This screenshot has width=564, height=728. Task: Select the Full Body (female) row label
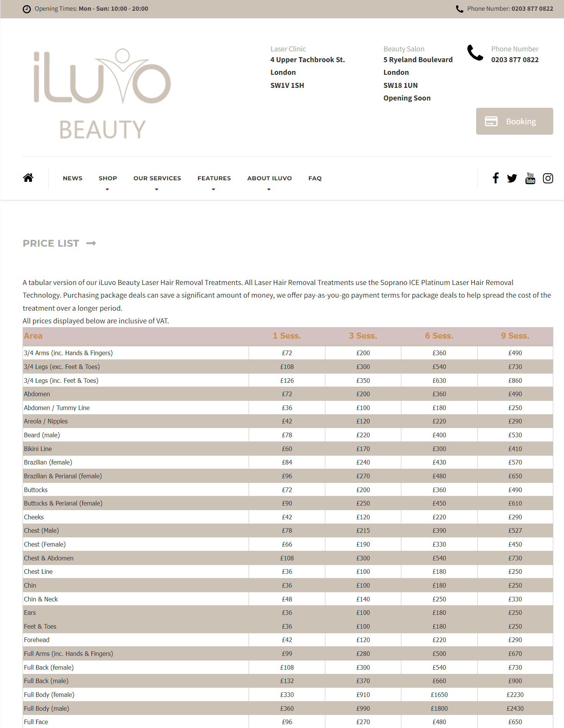pyautogui.click(x=49, y=695)
